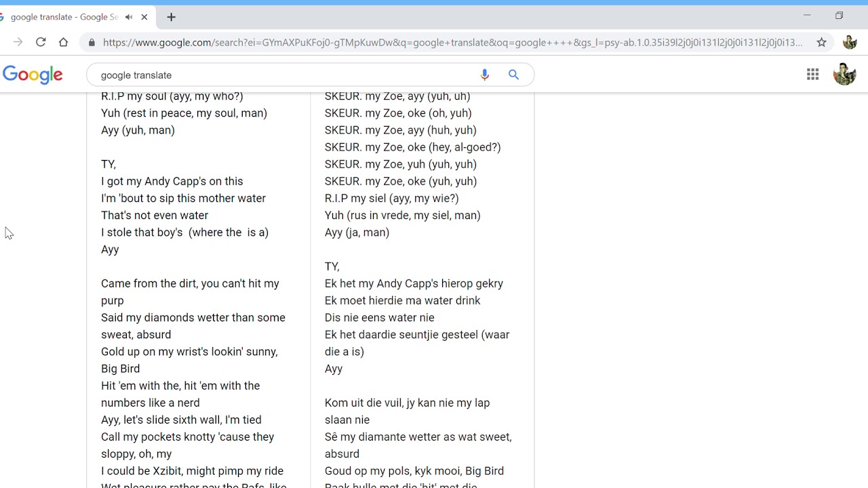
Task: Bookmark this page with star icon
Action: 821,42
